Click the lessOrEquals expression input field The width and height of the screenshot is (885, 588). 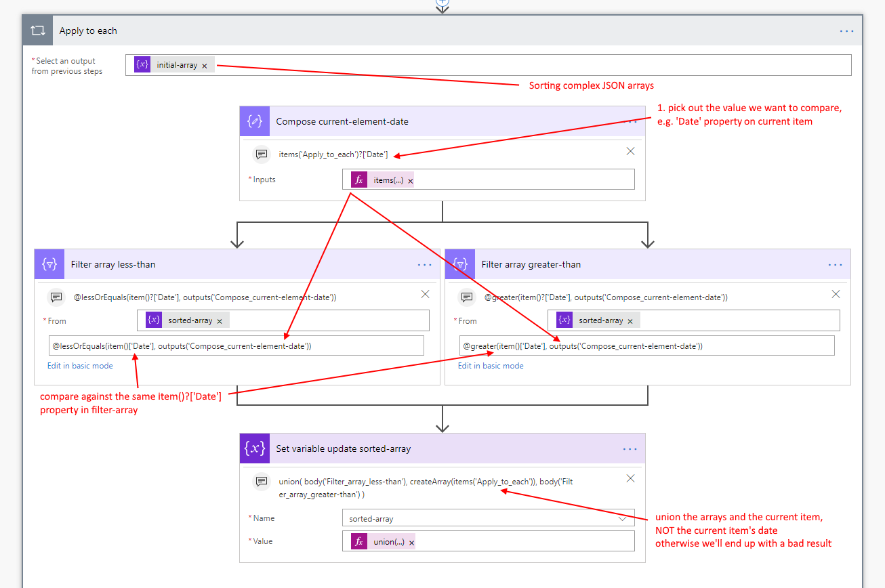tap(236, 346)
